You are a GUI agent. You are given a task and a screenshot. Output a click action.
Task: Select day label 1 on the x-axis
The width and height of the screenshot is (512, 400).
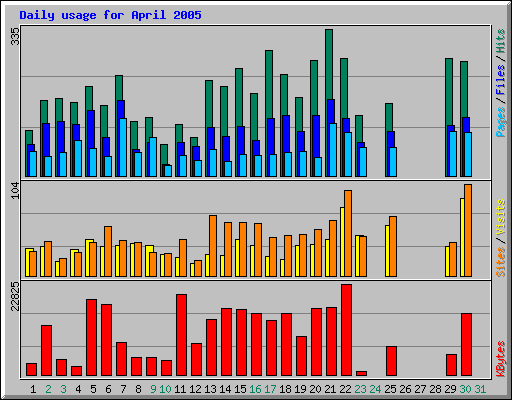[33, 389]
